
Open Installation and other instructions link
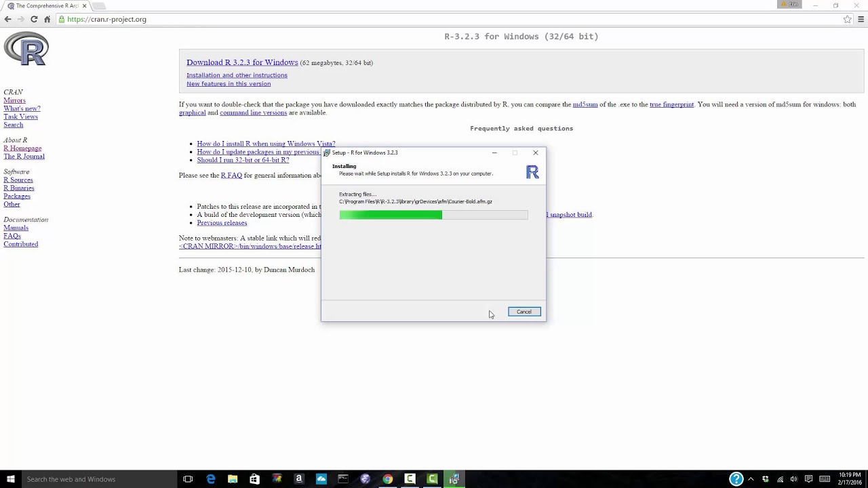click(237, 75)
